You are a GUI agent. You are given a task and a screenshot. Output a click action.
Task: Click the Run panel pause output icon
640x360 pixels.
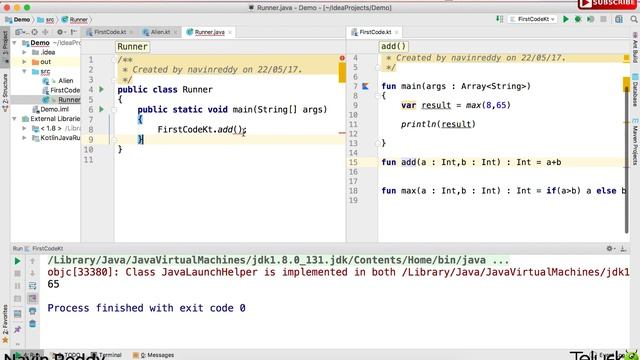tap(17, 286)
